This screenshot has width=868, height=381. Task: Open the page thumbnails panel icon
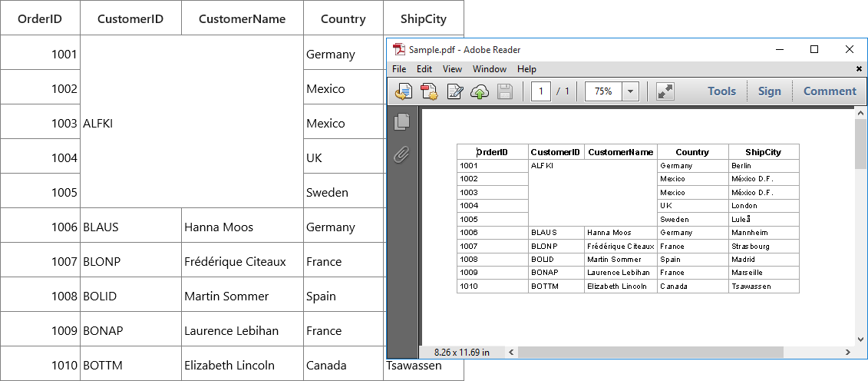(x=402, y=122)
